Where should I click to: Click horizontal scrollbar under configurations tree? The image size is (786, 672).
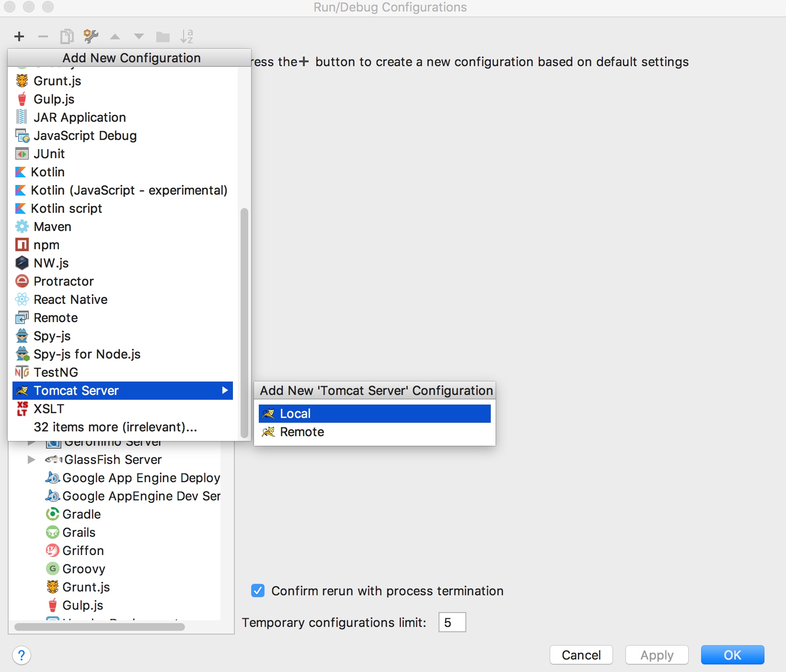[100, 627]
